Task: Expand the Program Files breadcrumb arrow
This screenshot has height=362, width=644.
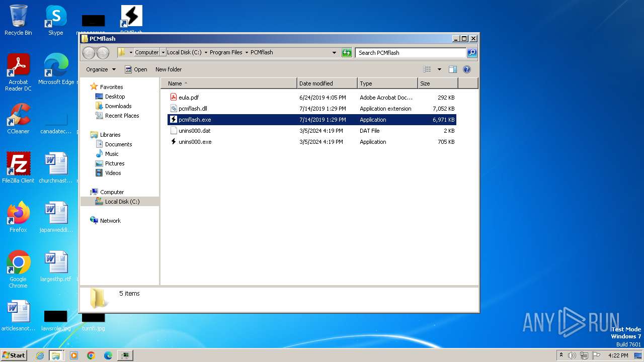Action: pyautogui.click(x=247, y=52)
